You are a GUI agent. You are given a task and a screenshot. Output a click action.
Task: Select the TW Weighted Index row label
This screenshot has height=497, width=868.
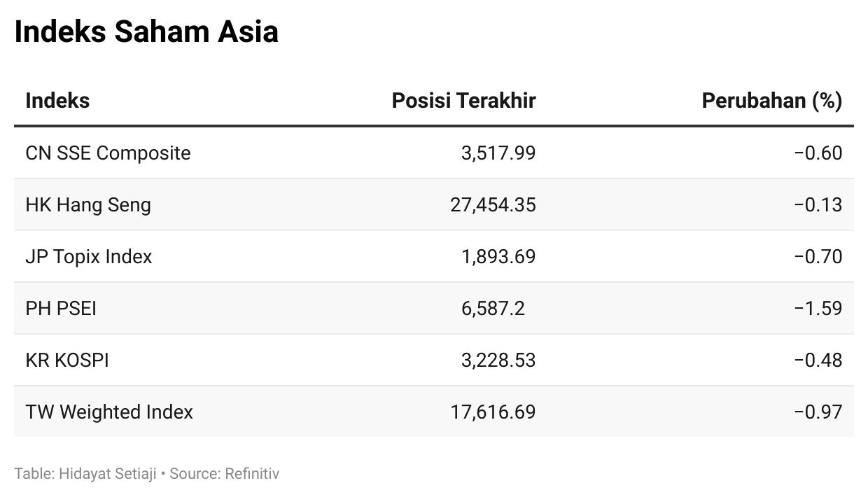pos(109,412)
